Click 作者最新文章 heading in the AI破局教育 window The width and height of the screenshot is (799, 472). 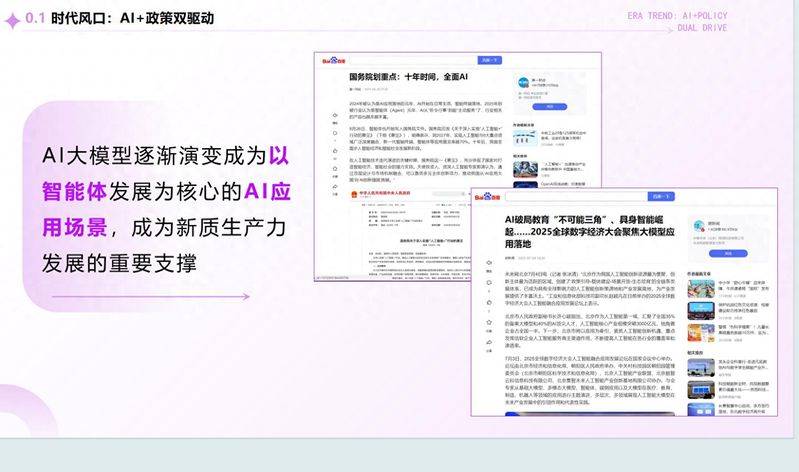click(x=699, y=274)
